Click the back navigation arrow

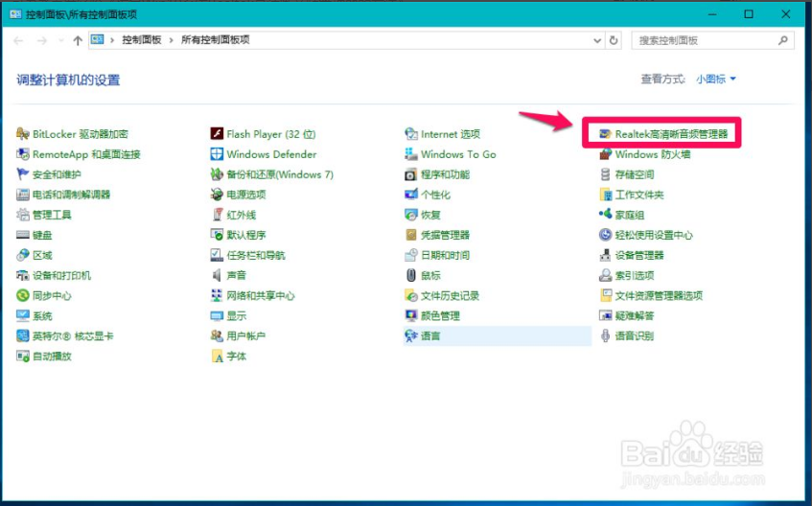18,40
